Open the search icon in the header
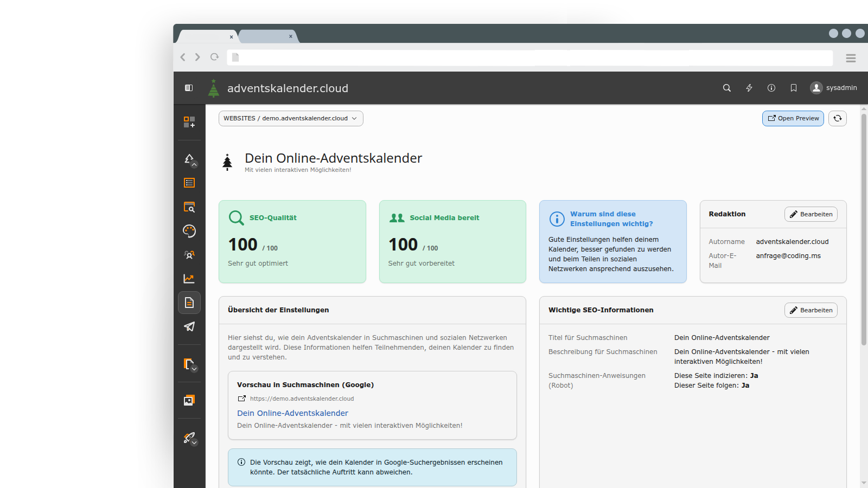Image resolution: width=868 pixels, height=488 pixels. click(x=727, y=88)
